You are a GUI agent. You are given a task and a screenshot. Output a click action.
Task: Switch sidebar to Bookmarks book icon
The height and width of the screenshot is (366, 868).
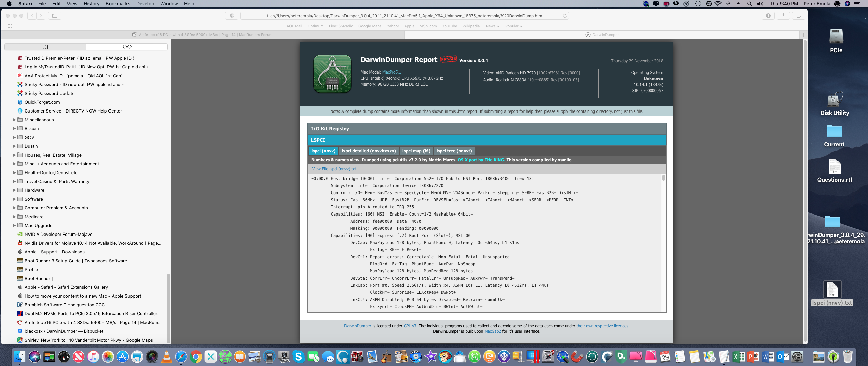[x=45, y=47]
